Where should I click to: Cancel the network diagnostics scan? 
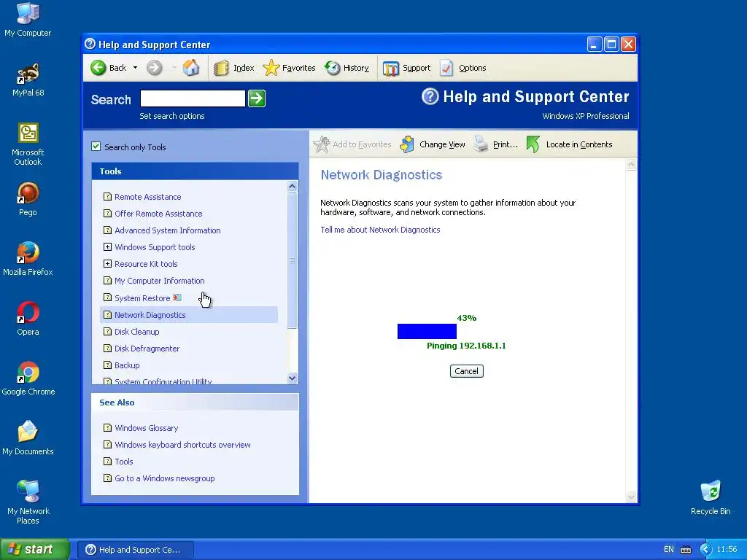[x=466, y=371]
